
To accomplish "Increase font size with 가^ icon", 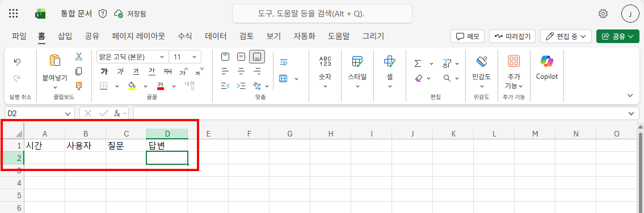I will [184, 71].
